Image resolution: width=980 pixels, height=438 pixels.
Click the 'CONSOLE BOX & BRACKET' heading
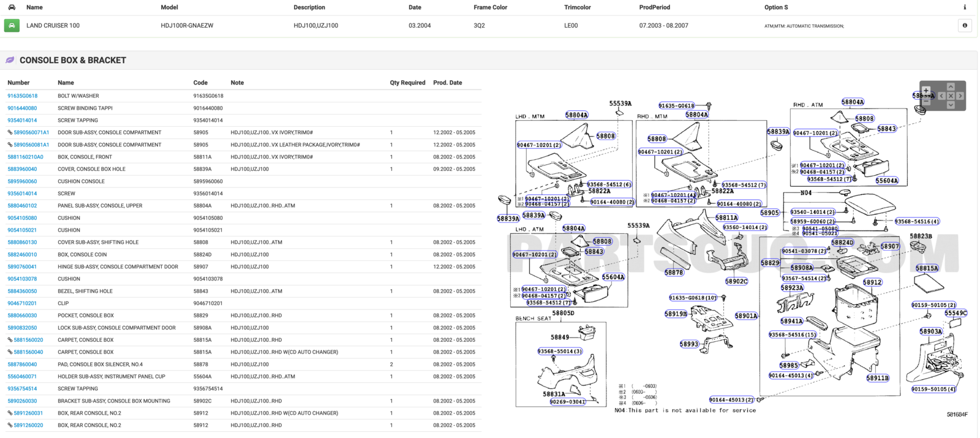(73, 60)
